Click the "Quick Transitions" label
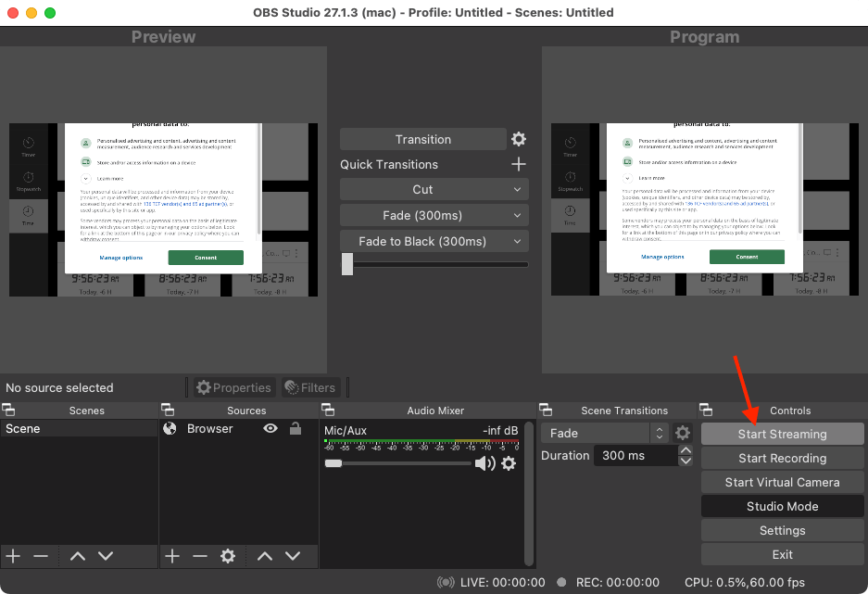Viewport: 868px width, 594px height. click(388, 164)
